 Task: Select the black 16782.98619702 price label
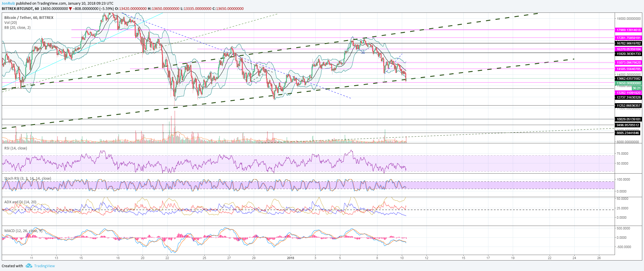pos(628,43)
